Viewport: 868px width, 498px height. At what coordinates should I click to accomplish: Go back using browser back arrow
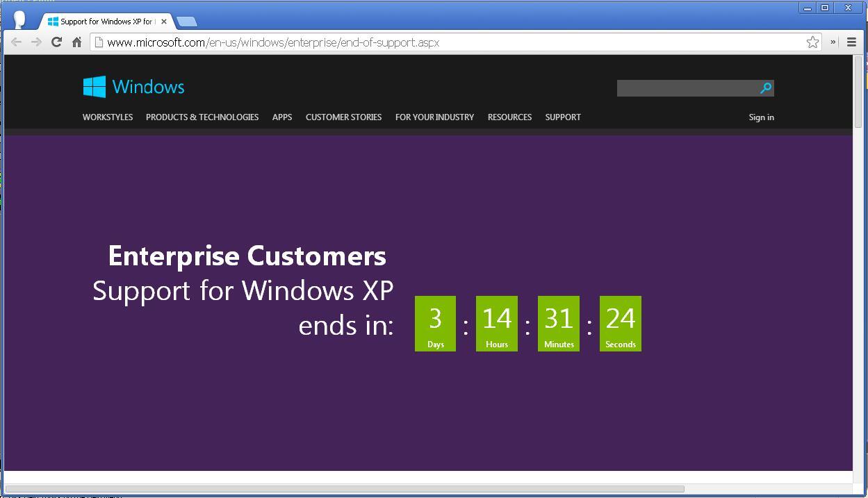point(17,42)
